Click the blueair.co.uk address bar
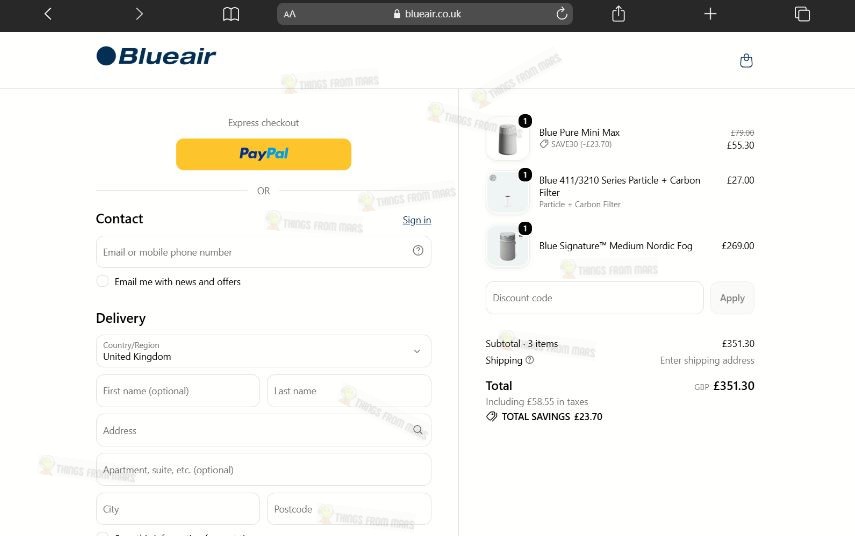Viewport: 855px width, 536px height. (425, 14)
